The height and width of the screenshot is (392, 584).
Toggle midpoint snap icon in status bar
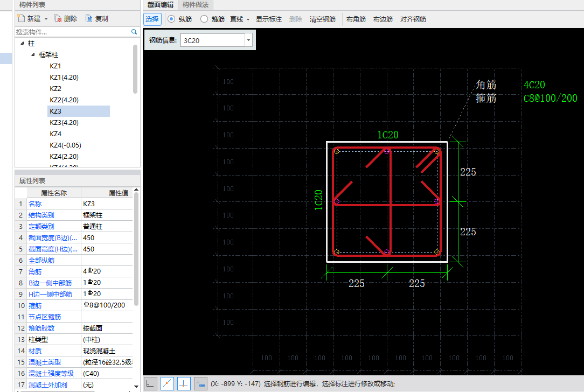(x=167, y=383)
